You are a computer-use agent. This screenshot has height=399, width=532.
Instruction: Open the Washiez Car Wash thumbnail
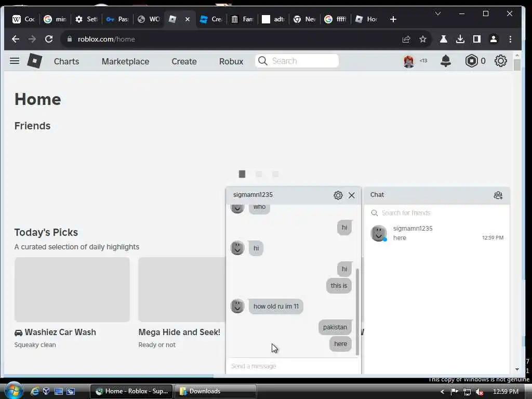[72, 289]
